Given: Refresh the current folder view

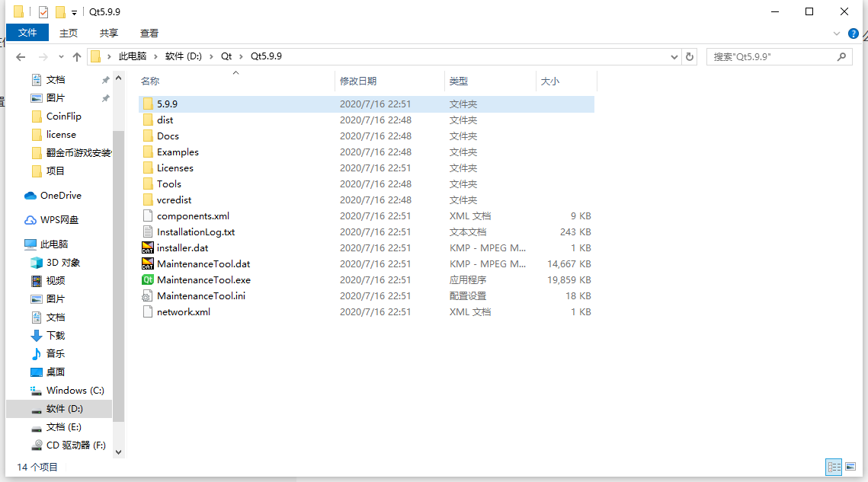Looking at the screenshot, I should coord(690,56).
